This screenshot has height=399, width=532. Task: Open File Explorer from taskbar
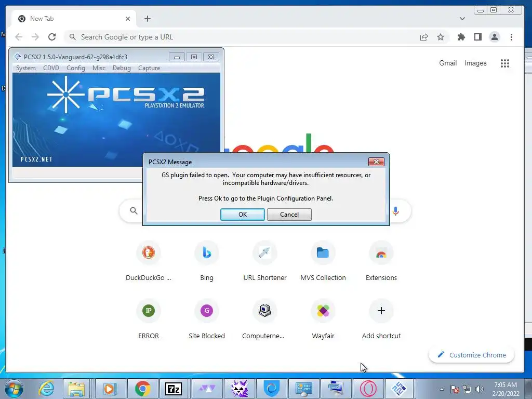point(77,389)
